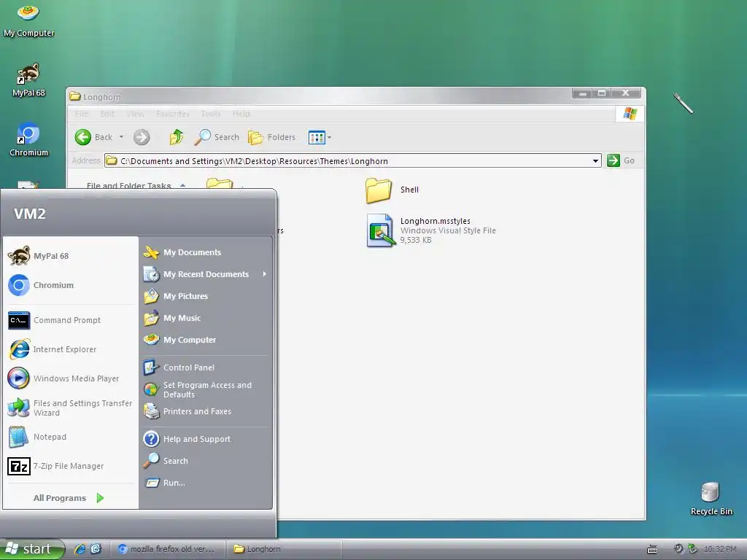Open the Tools menu

211,114
